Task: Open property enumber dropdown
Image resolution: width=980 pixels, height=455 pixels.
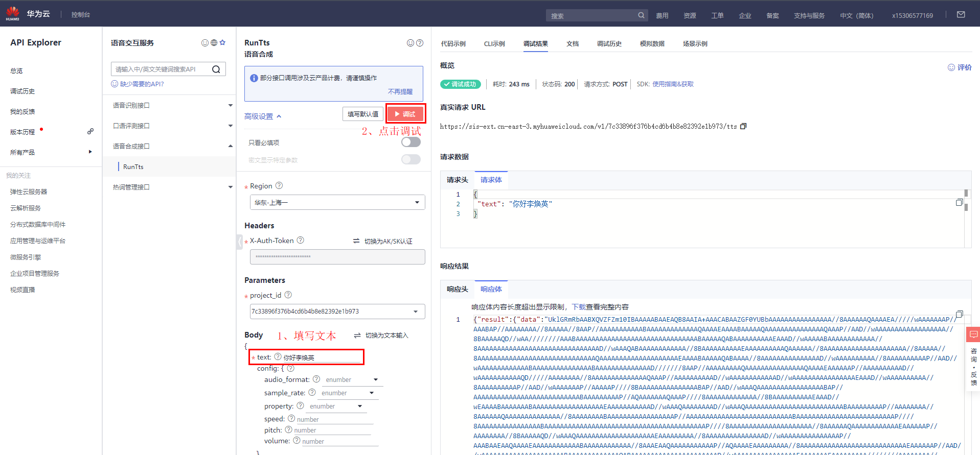Action: pyautogui.click(x=336, y=406)
